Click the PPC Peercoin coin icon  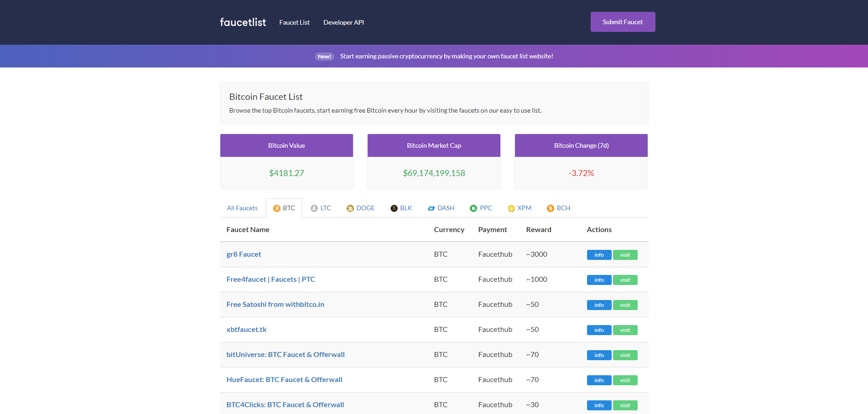coord(473,208)
